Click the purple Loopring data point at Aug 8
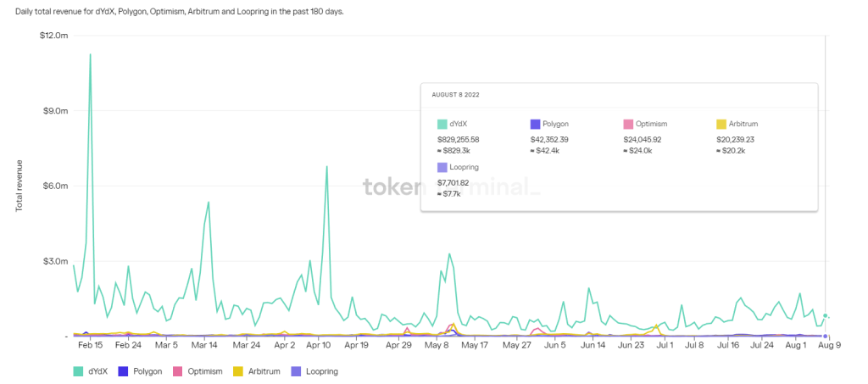This screenshot has height=384, width=868. point(826,336)
